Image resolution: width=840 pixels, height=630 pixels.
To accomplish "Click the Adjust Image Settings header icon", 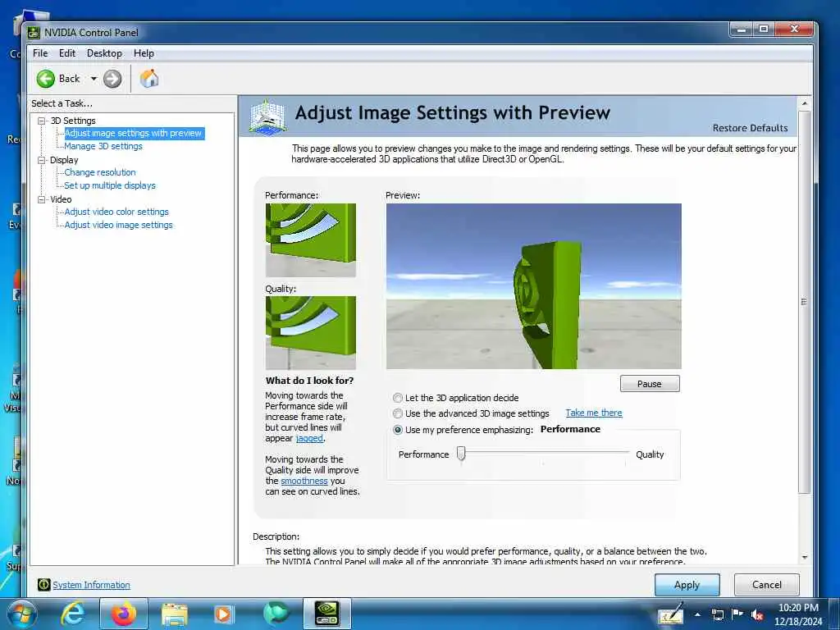I will point(267,116).
